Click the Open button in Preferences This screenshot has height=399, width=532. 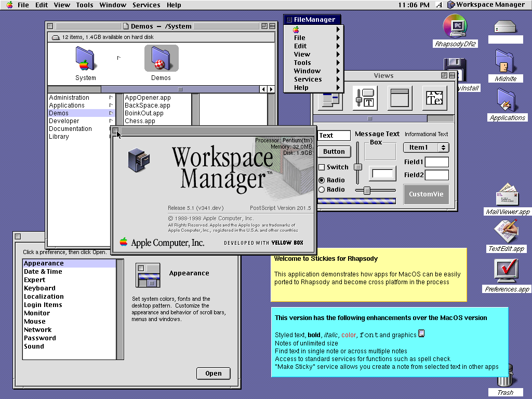(x=214, y=373)
